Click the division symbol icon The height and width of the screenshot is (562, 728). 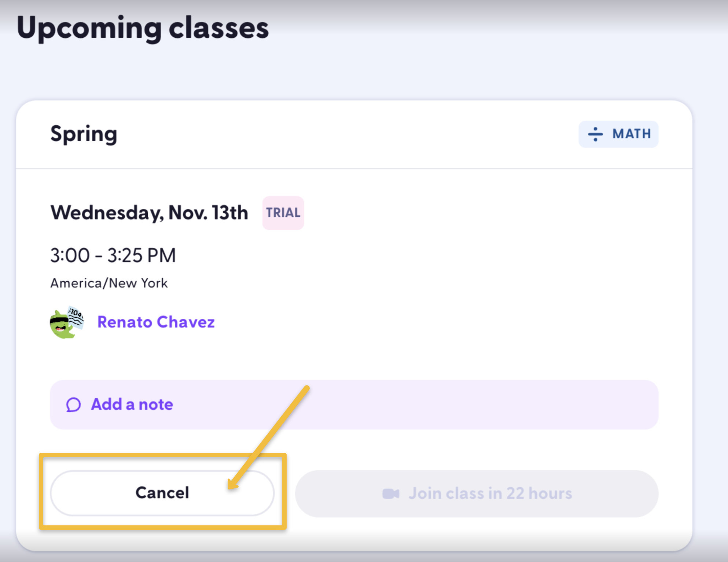click(595, 134)
